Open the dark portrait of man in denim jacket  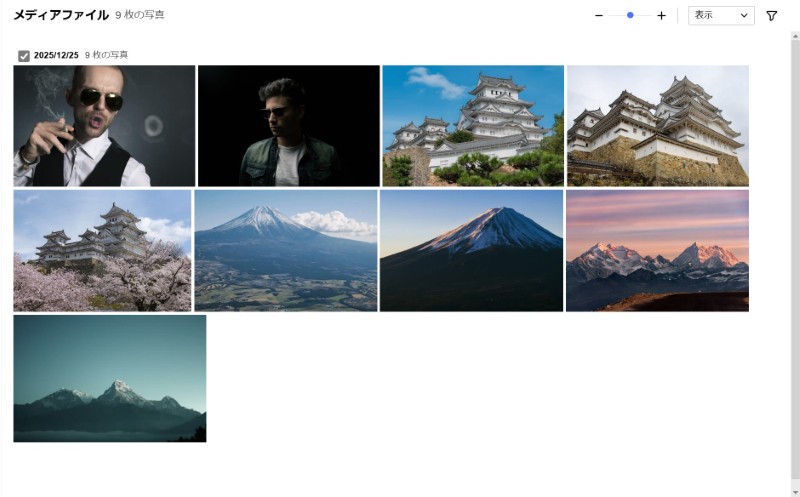288,126
